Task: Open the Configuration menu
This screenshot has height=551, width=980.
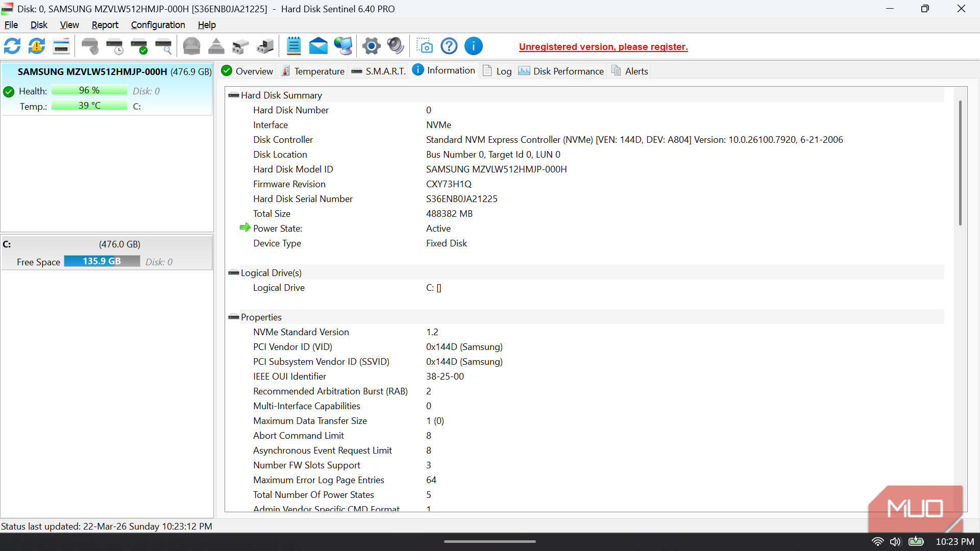Action: [158, 25]
